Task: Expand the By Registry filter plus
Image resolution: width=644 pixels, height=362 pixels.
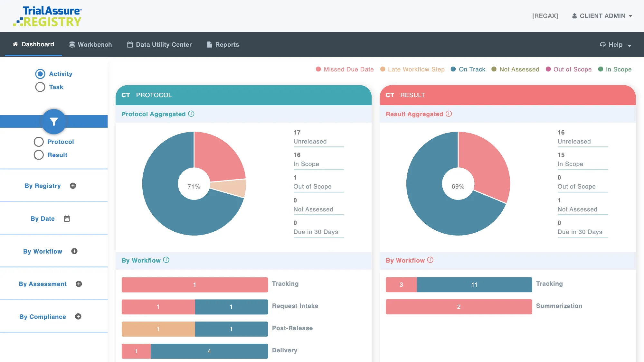Action: click(x=73, y=186)
